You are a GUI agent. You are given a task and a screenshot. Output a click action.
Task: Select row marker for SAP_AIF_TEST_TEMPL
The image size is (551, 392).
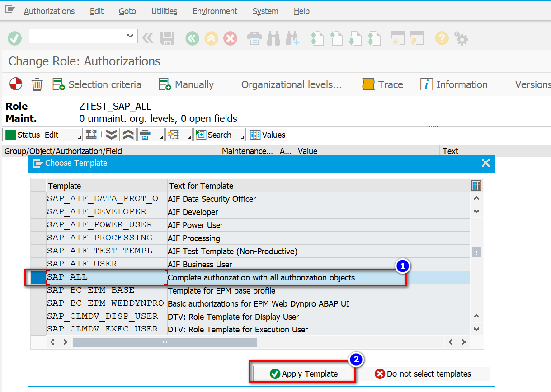point(38,251)
